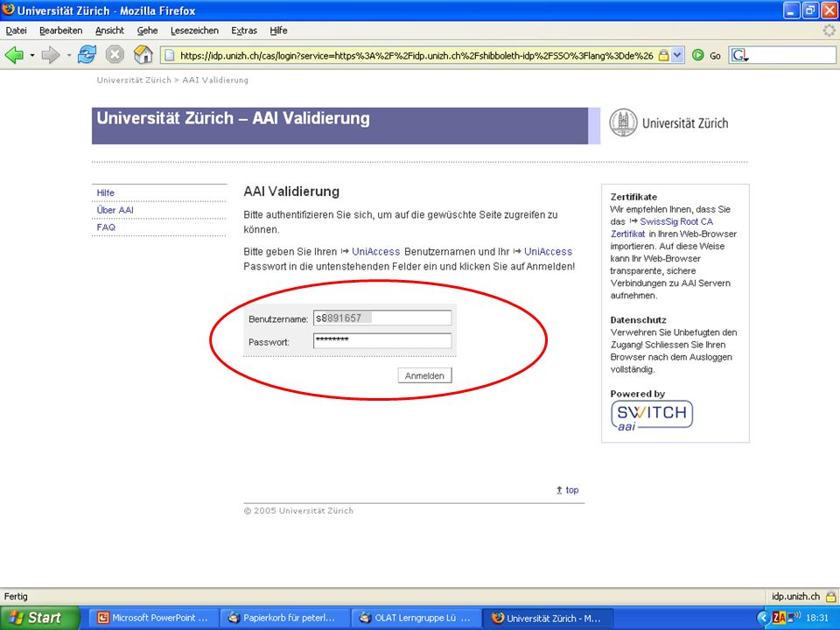Screen dimensions: 840x630
Task: Expand hidden tray icons arrow
Action: pos(764,619)
